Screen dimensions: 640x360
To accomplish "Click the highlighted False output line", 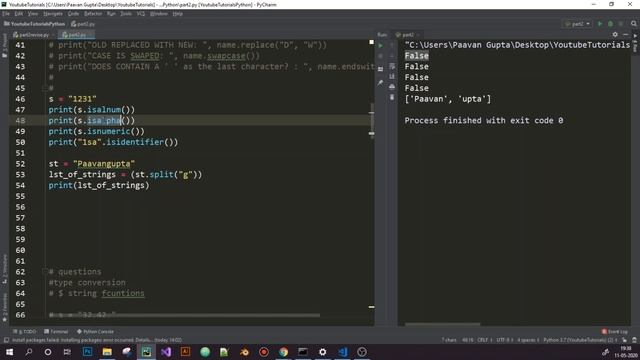I will 416,56.
